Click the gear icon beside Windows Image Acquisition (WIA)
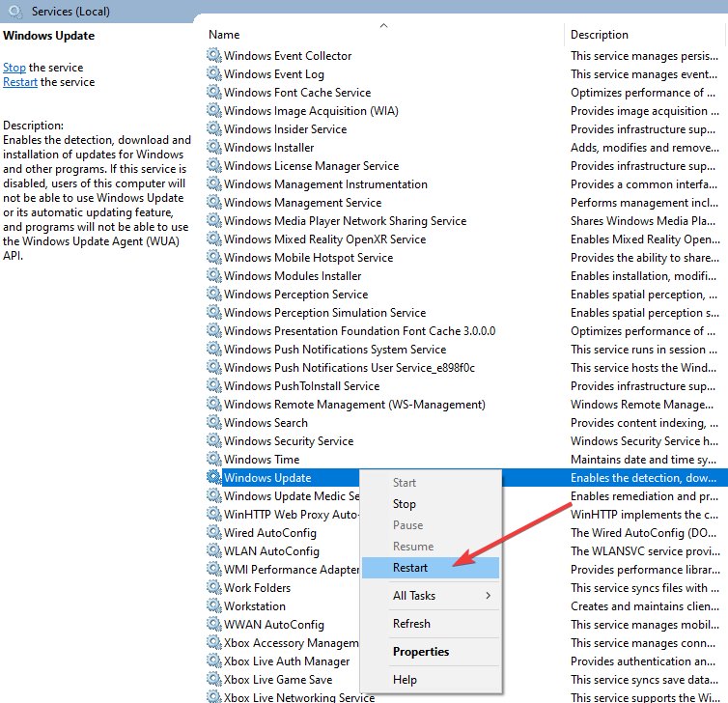728x703 pixels. point(213,110)
